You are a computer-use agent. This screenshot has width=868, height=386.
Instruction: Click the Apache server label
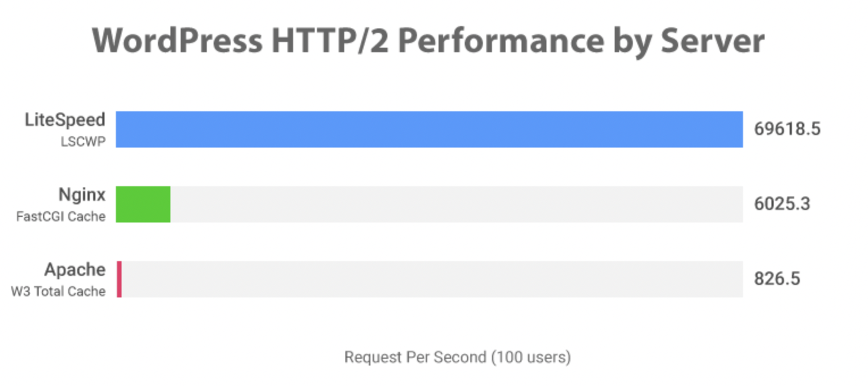75,270
